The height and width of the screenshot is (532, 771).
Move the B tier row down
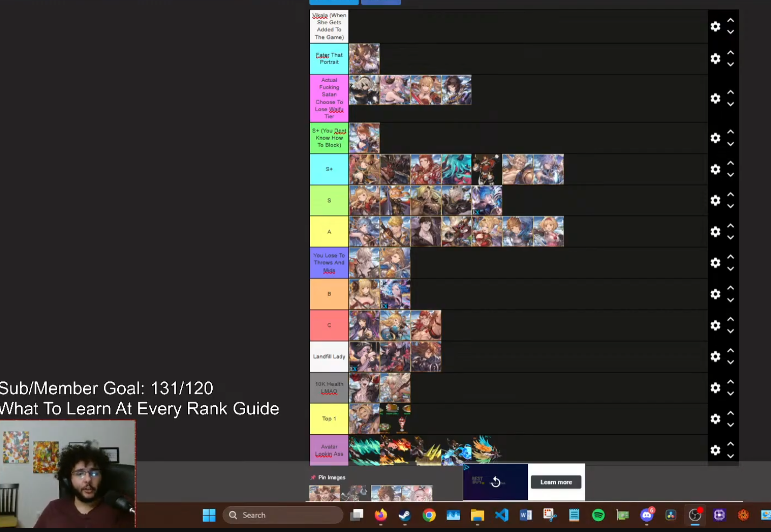731,300
